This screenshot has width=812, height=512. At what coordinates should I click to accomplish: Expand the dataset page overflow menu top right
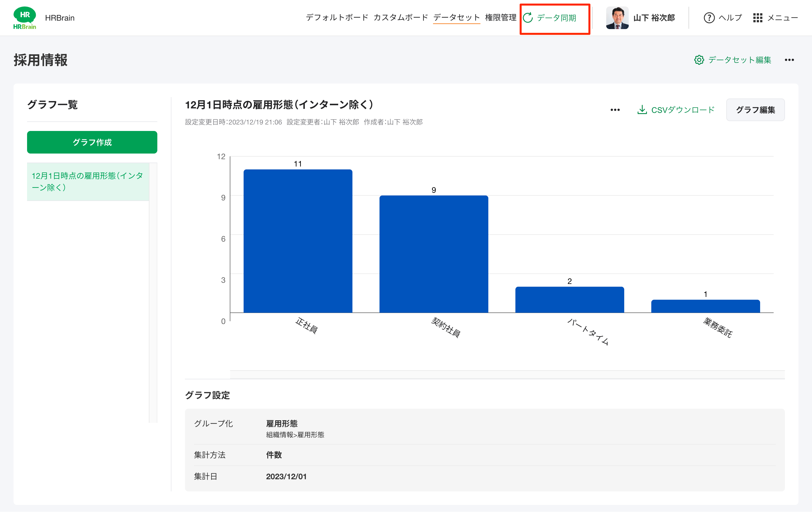point(790,60)
